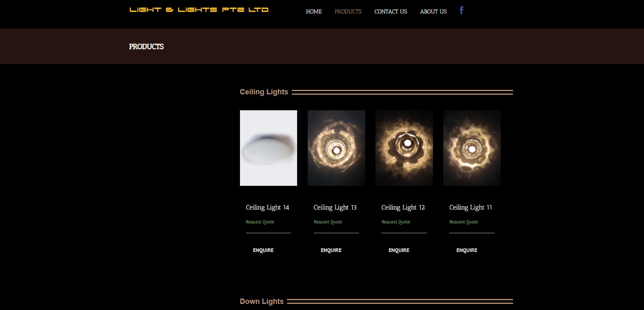Click the Ceiling Light 14 title

point(267,207)
